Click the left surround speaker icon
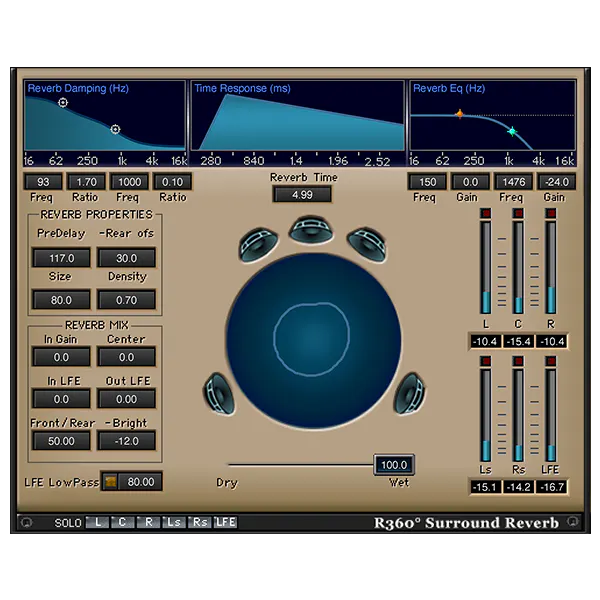Viewport: 600px width, 600px height. [x=218, y=394]
